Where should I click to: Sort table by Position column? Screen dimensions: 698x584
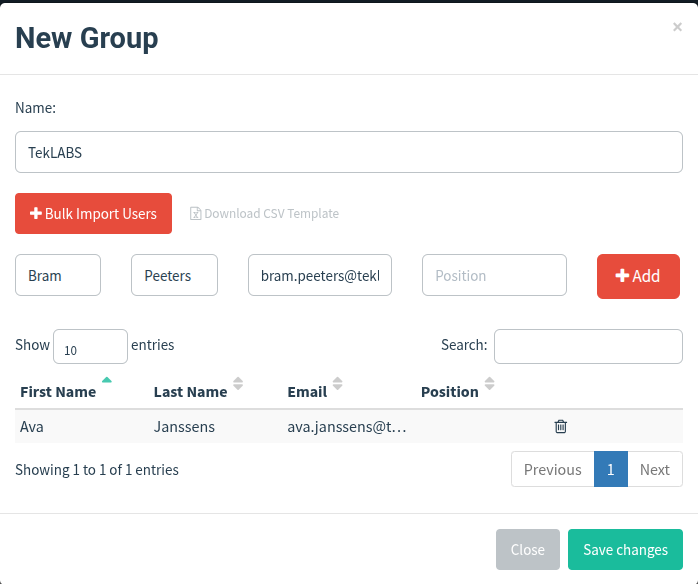pyautogui.click(x=450, y=392)
